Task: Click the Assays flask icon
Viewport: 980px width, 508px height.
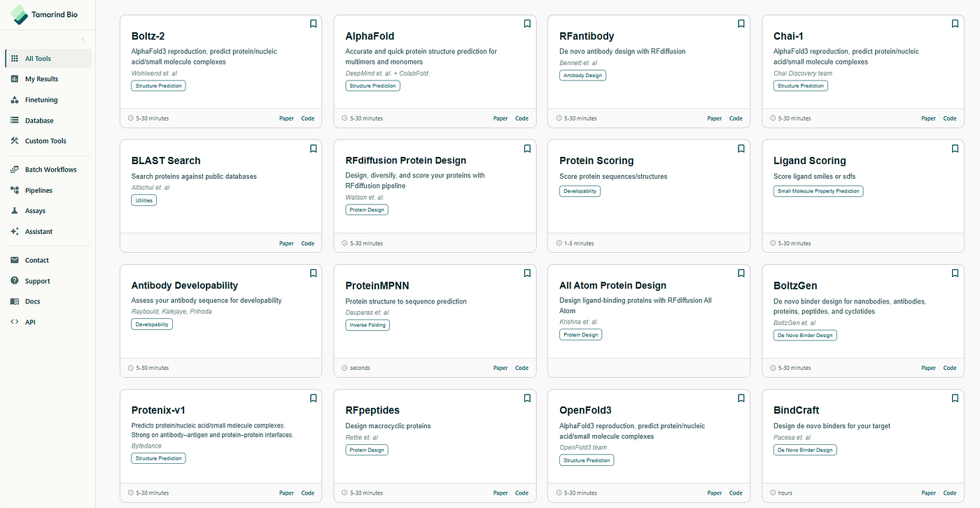Action: pyautogui.click(x=15, y=210)
